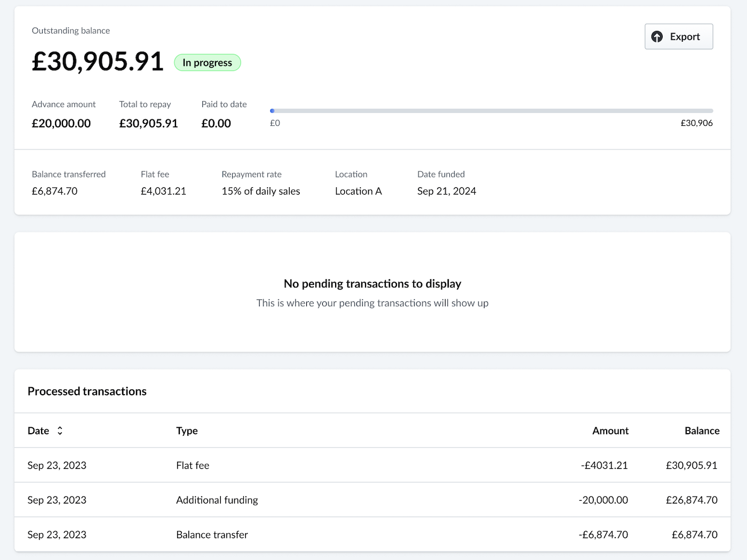Select the Location A value
The image size is (747, 560).
[358, 191]
